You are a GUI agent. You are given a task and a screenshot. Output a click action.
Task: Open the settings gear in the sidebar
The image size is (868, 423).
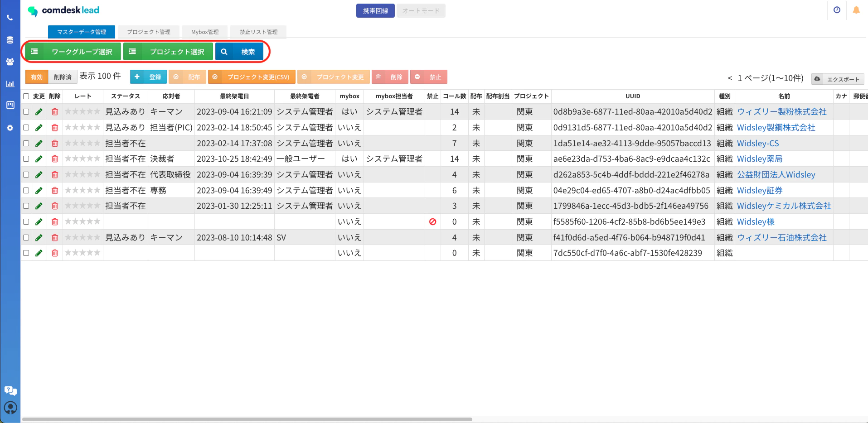point(10,128)
